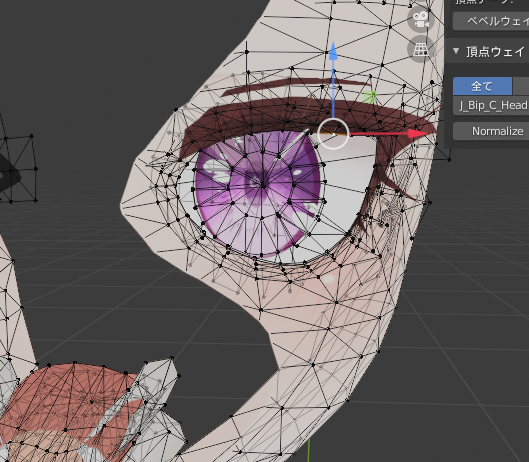Toggle the camera view icon

(421, 19)
